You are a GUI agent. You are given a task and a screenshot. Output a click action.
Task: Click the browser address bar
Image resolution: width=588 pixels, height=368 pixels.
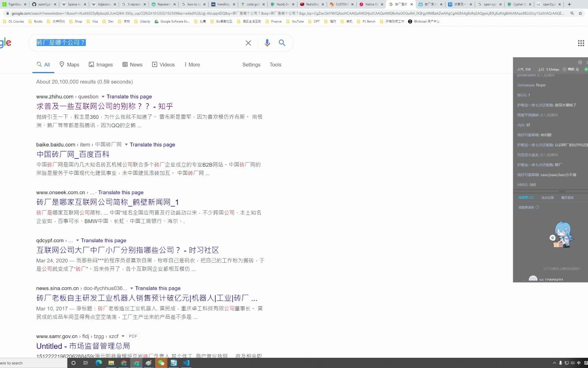click(x=288, y=13)
